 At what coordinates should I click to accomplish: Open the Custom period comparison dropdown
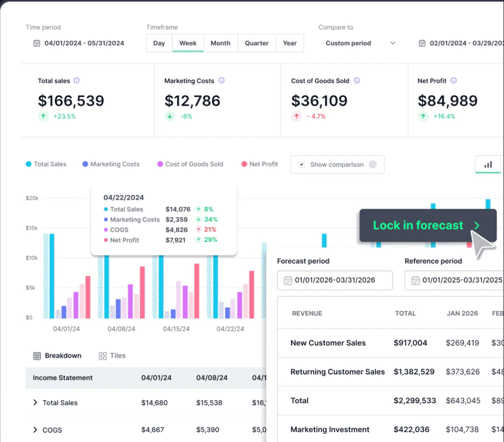tap(360, 43)
